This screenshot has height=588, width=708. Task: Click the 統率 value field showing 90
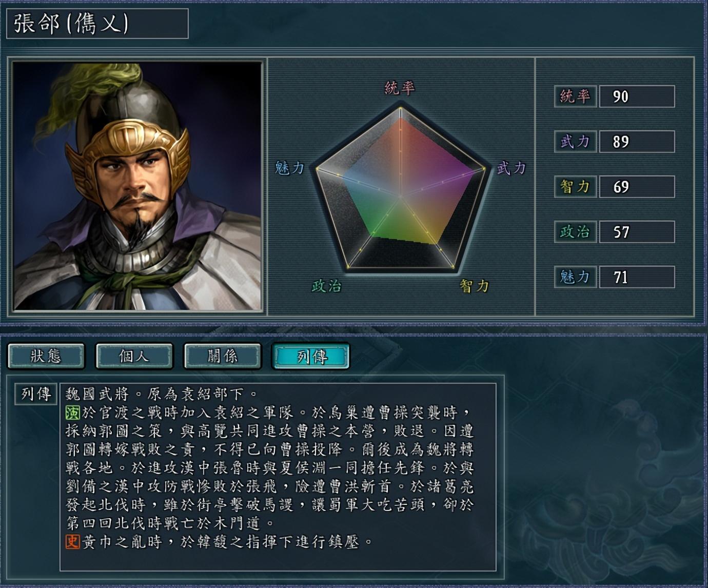coord(636,96)
